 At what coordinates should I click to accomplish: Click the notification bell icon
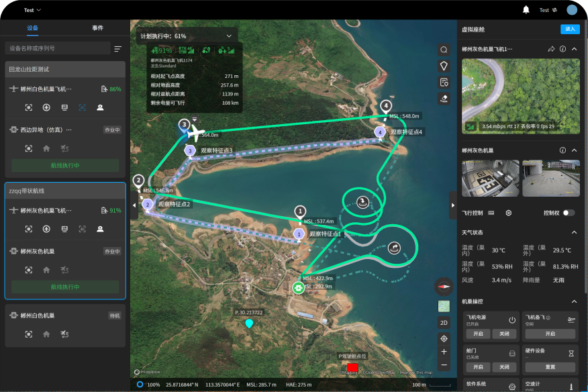(526, 9)
